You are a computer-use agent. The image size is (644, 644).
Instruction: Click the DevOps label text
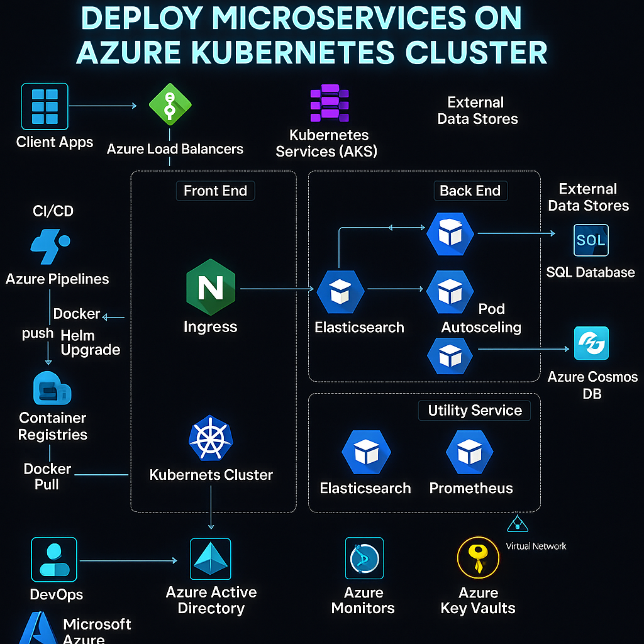click(56, 594)
